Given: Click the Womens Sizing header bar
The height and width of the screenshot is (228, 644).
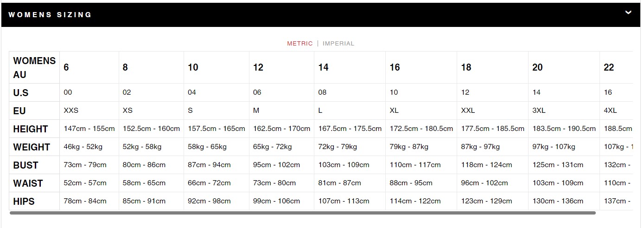Looking at the screenshot, I should pos(321,14).
